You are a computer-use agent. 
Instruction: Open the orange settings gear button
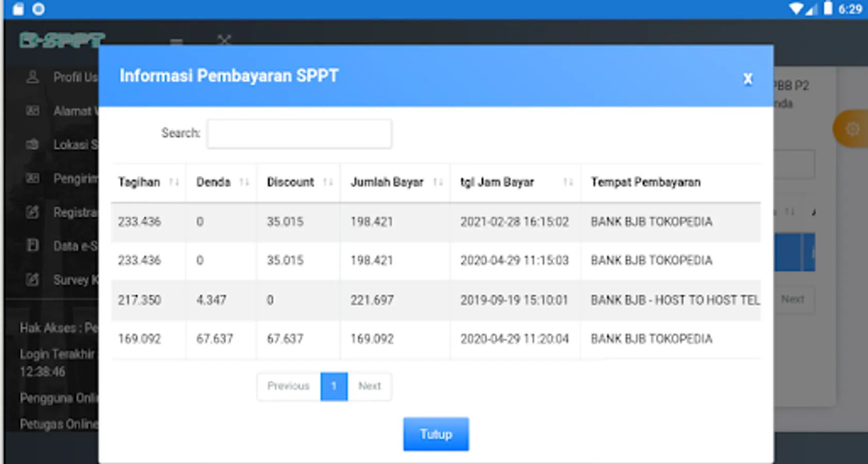pos(851,129)
